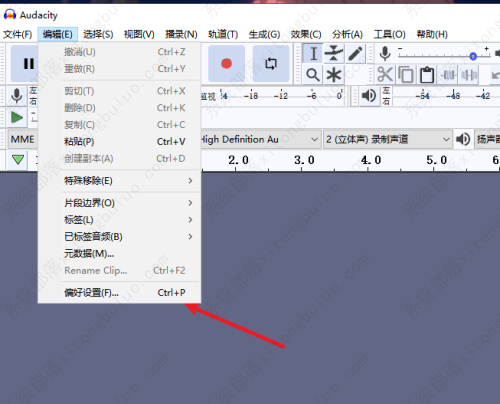Click the green Play-at-speed button
500x404 pixels.
(x=17, y=118)
